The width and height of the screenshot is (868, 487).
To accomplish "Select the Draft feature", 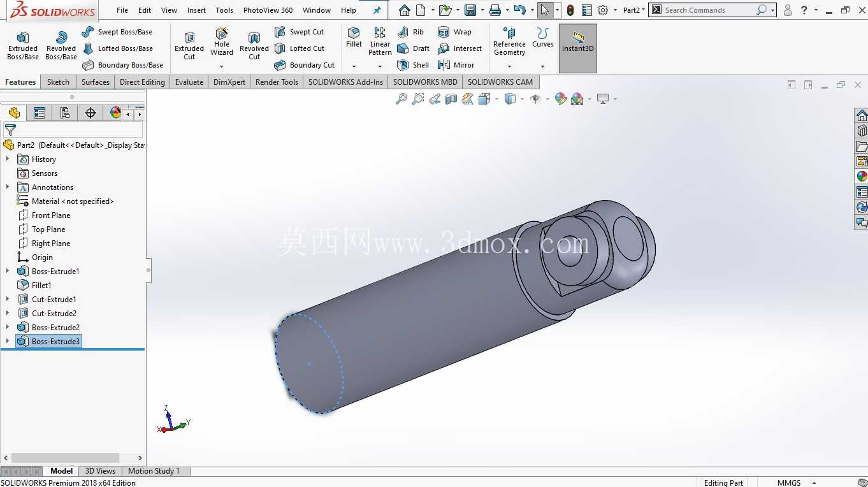I will [x=413, y=48].
